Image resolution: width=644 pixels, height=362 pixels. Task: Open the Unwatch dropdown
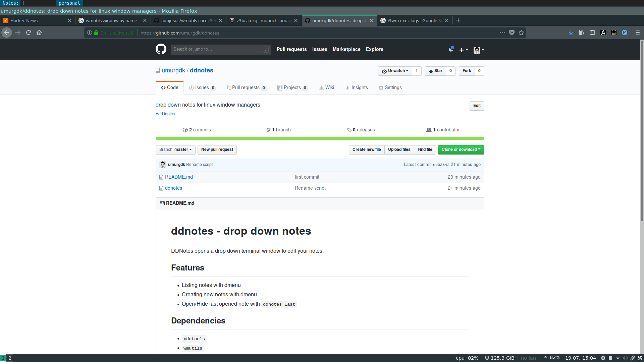click(x=395, y=71)
